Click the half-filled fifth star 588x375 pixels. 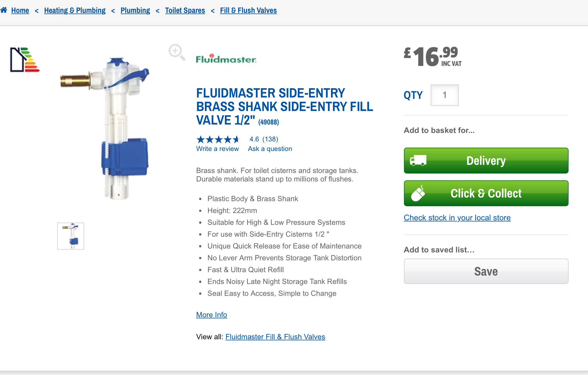pyautogui.click(x=237, y=139)
